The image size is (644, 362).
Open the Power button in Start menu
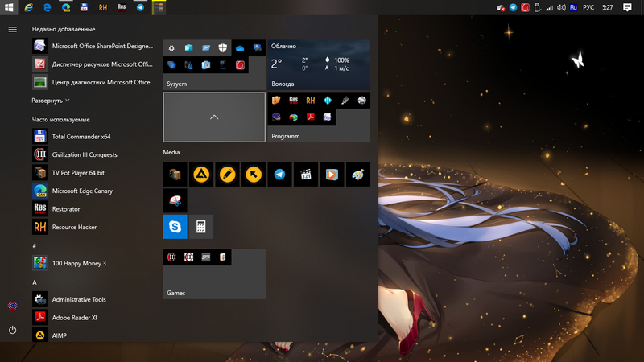13,330
